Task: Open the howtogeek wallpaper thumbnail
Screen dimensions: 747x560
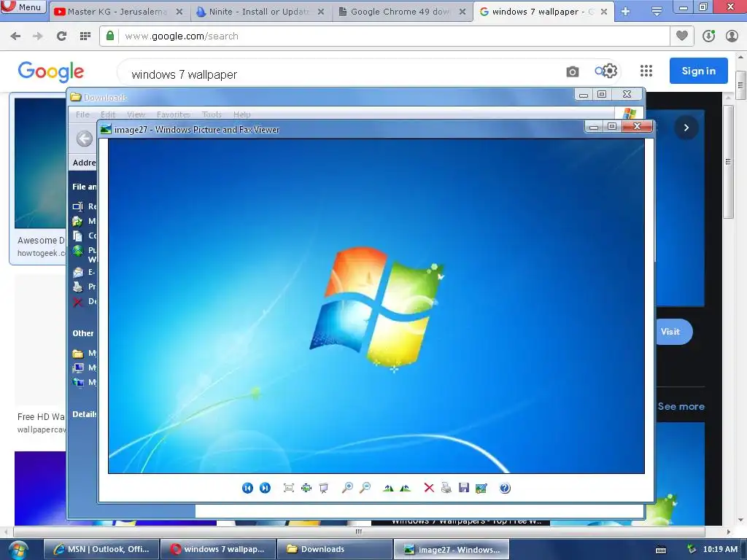Action: point(41,163)
